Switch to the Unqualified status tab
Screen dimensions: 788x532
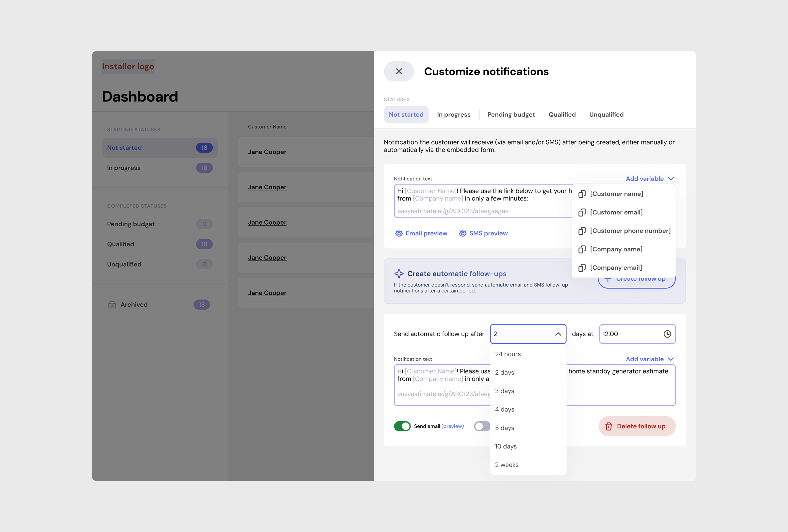(606, 115)
